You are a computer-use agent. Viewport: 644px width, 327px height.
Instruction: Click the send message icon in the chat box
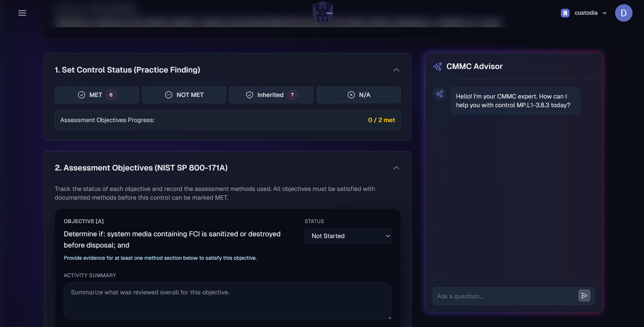click(584, 296)
